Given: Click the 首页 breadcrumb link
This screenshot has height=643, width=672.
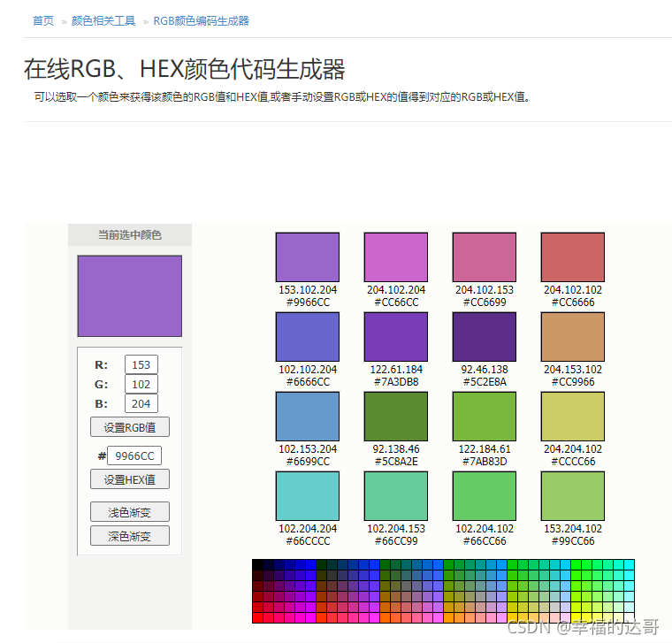Looking at the screenshot, I should [x=43, y=20].
